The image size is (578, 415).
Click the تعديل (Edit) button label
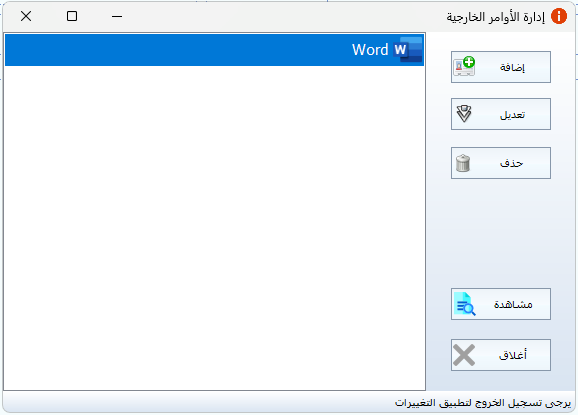(512, 115)
